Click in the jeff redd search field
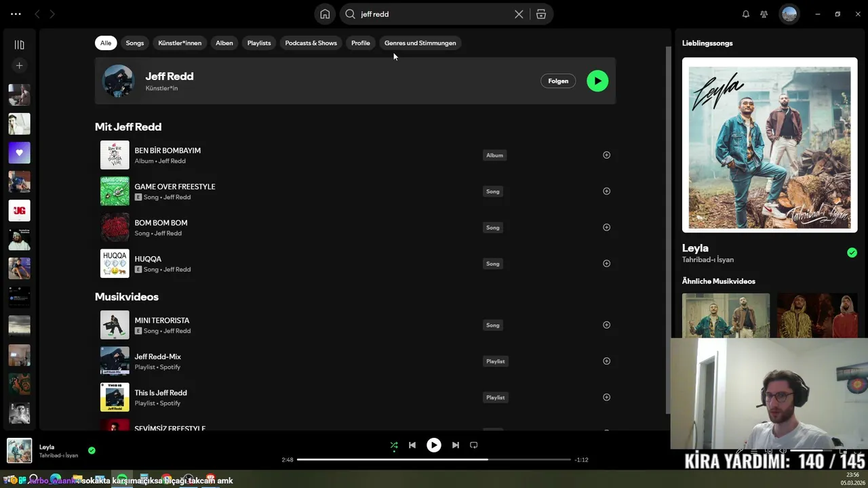This screenshot has width=868, height=488. coord(434,14)
